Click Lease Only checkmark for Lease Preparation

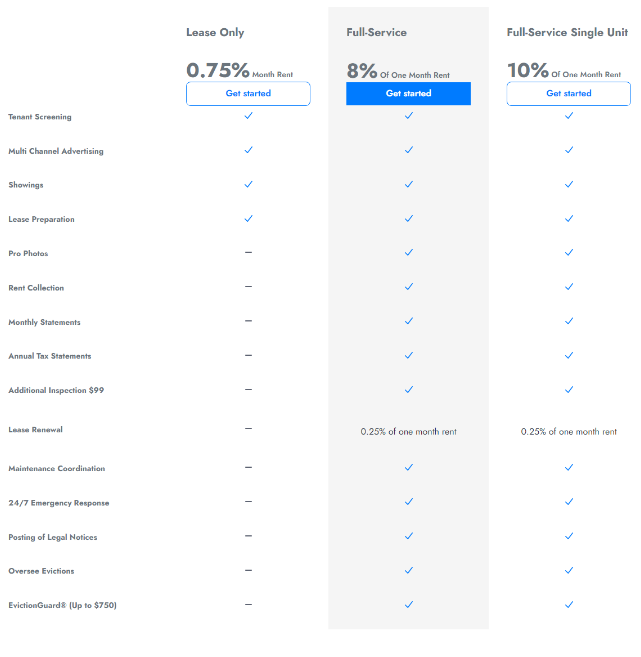click(248, 218)
